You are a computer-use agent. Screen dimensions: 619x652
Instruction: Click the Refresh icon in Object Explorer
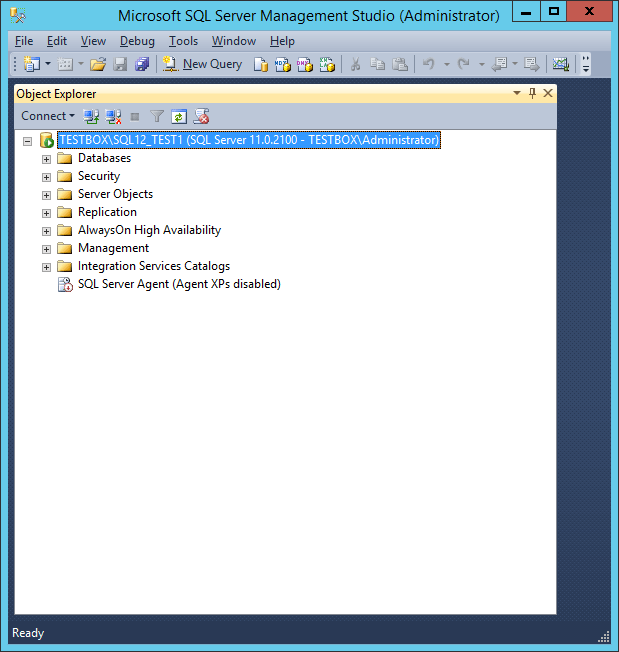(179, 117)
